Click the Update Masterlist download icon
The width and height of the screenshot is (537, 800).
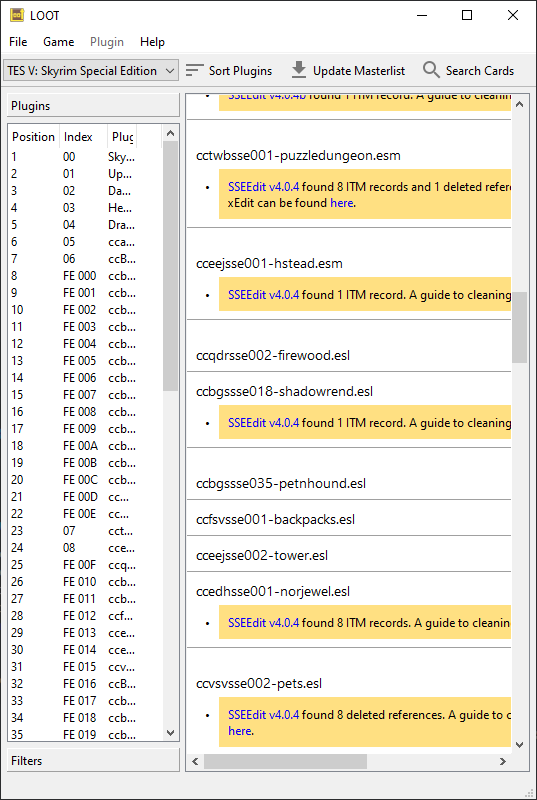(299, 70)
